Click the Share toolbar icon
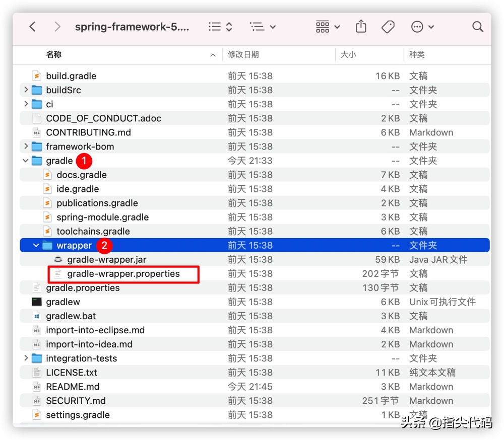504x440 pixels. [361, 26]
